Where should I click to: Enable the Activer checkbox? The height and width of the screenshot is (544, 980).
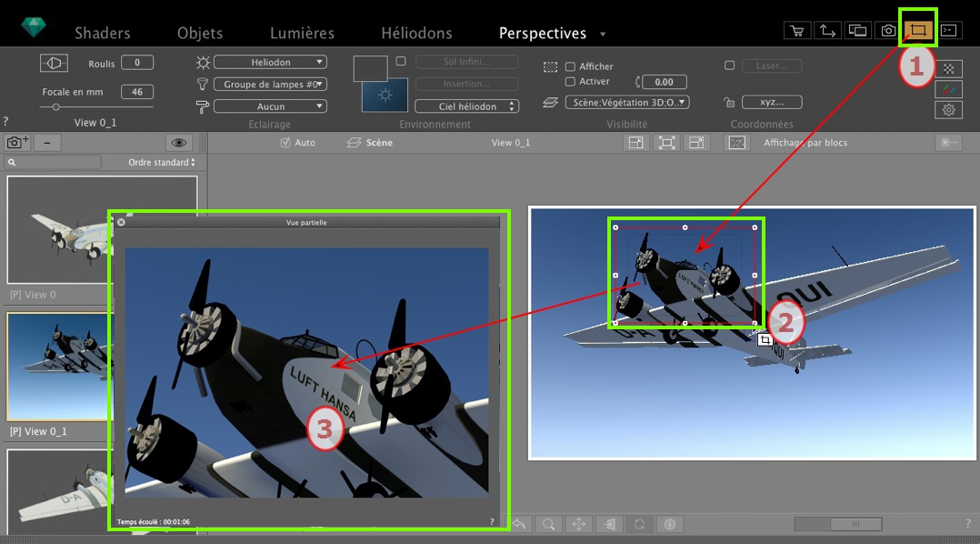click(x=570, y=81)
